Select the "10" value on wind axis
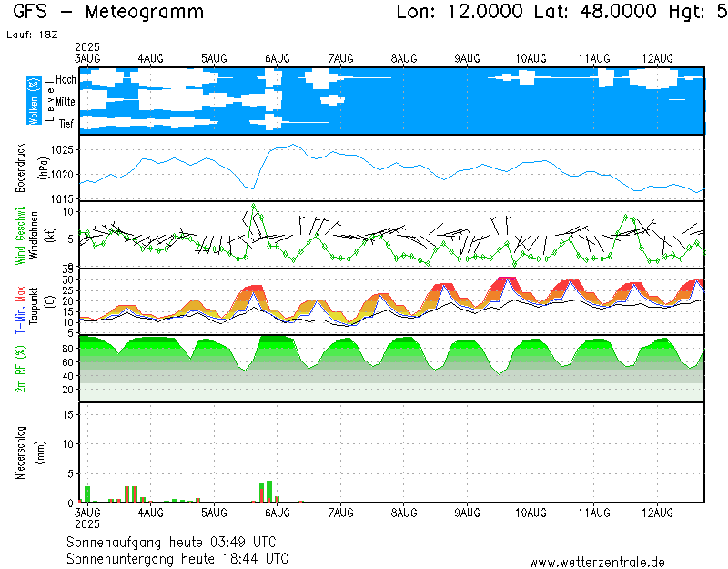The width and height of the screenshot is (728, 569). tap(68, 212)
